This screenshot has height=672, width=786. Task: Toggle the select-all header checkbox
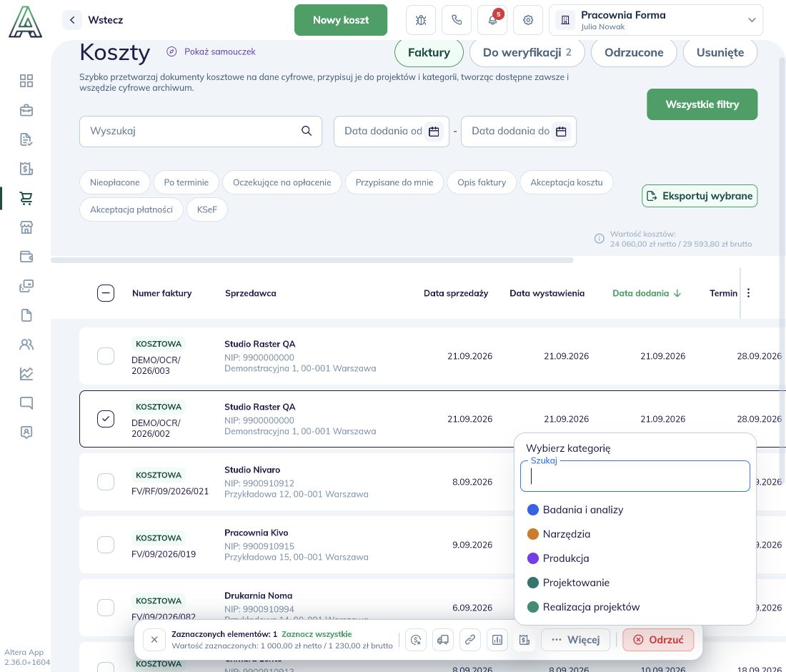(106, 293)
